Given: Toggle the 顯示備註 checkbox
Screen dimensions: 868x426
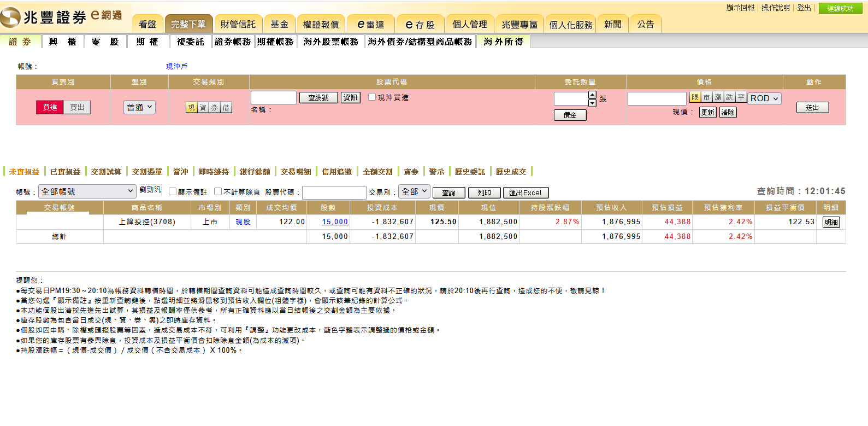Looking at the screenshot, I should click(x=173, y=191).
